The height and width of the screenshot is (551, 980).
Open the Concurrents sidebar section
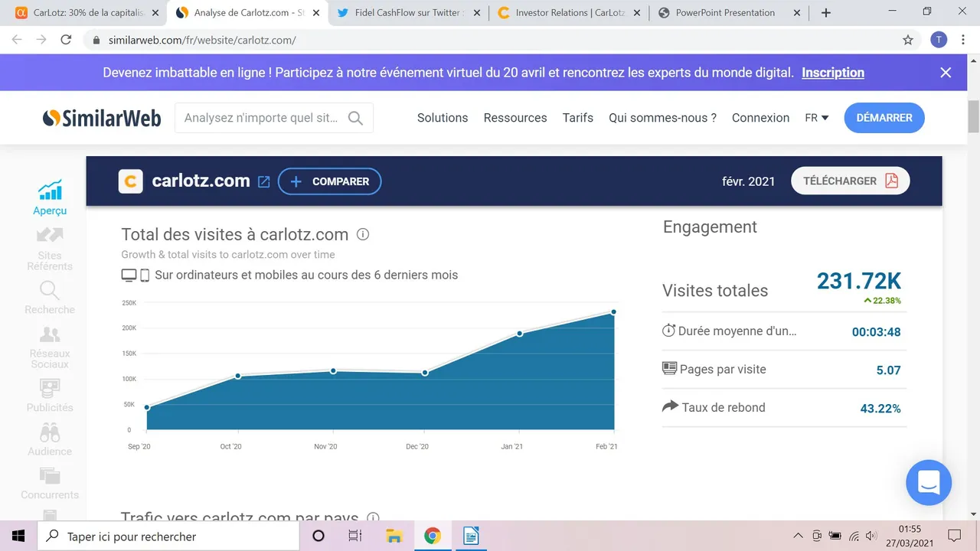(50, 484)
